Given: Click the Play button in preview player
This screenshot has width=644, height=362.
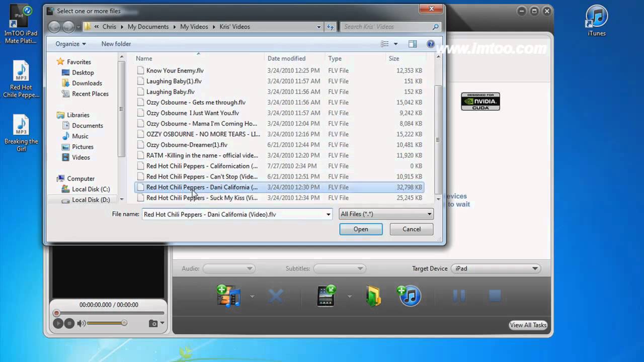Looking at the screenshot, I should point(58,323).
